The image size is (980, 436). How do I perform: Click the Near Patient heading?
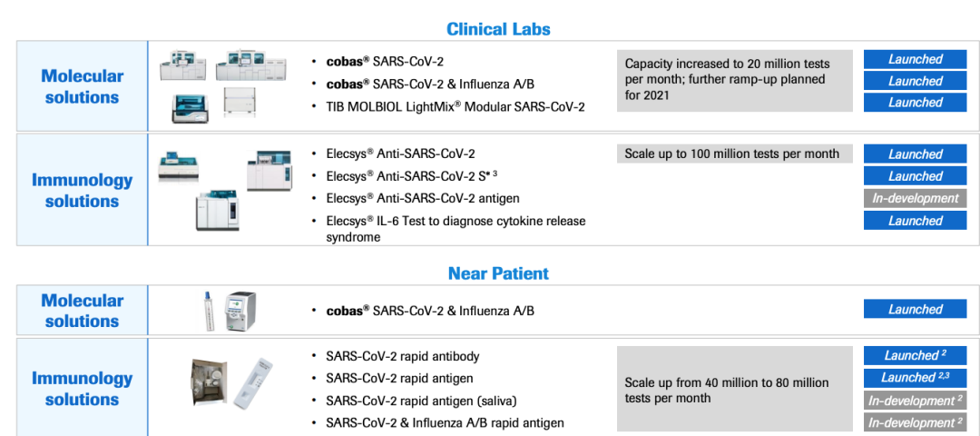click(498, 273)
